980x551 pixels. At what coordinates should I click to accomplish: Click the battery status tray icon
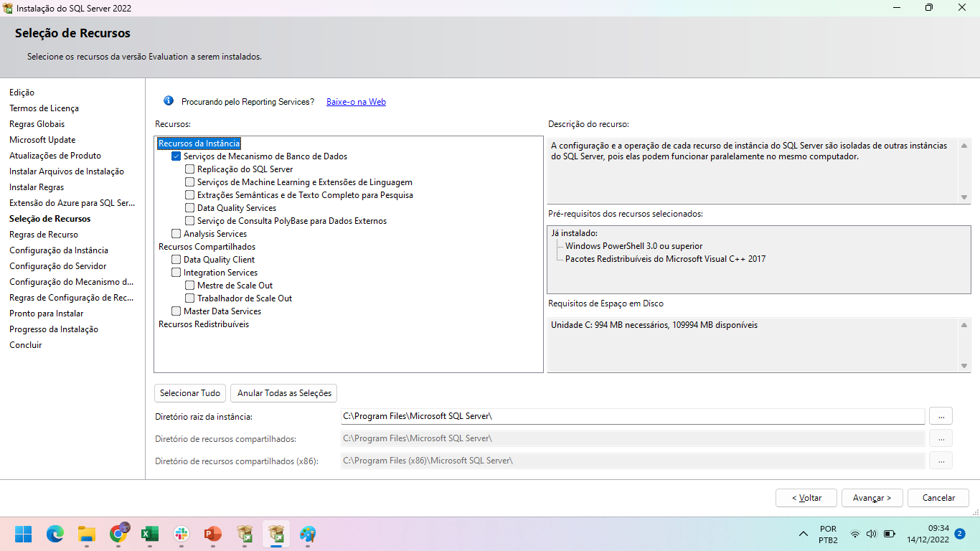point(890,534)
